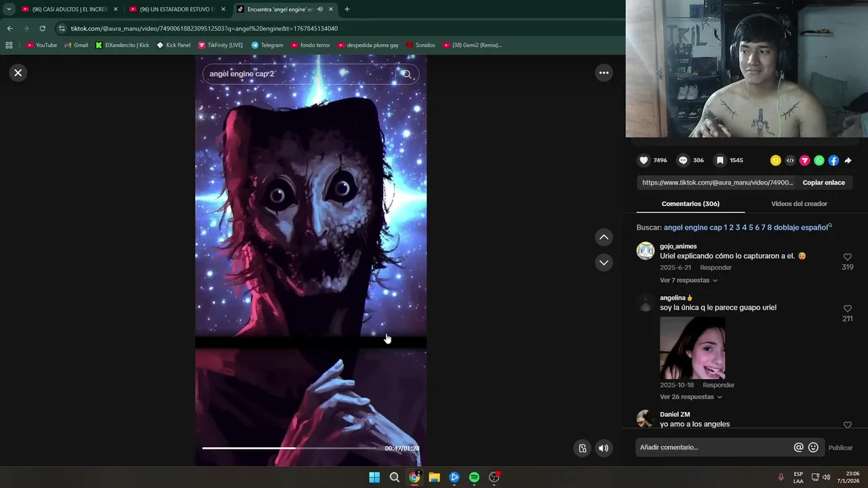Click Añadir comentario input field
868x488 pixels.
pyautogui.click(x=715, y=447)
